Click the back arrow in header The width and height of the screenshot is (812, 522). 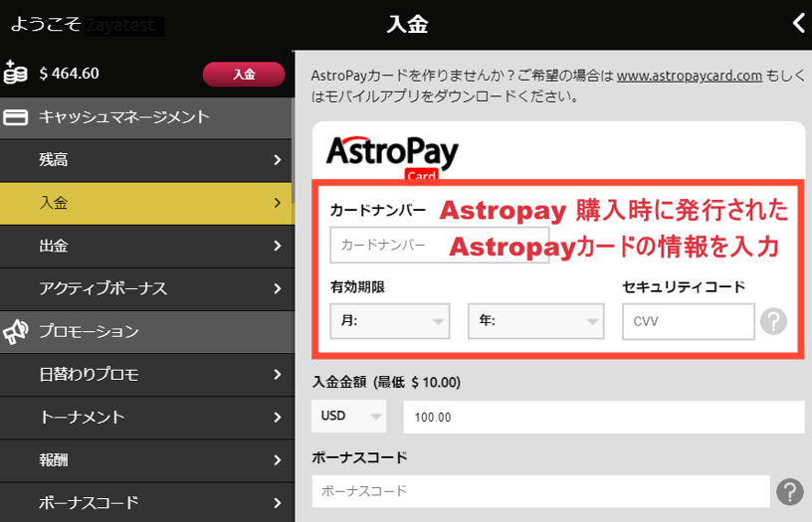(x=797, y=24)
